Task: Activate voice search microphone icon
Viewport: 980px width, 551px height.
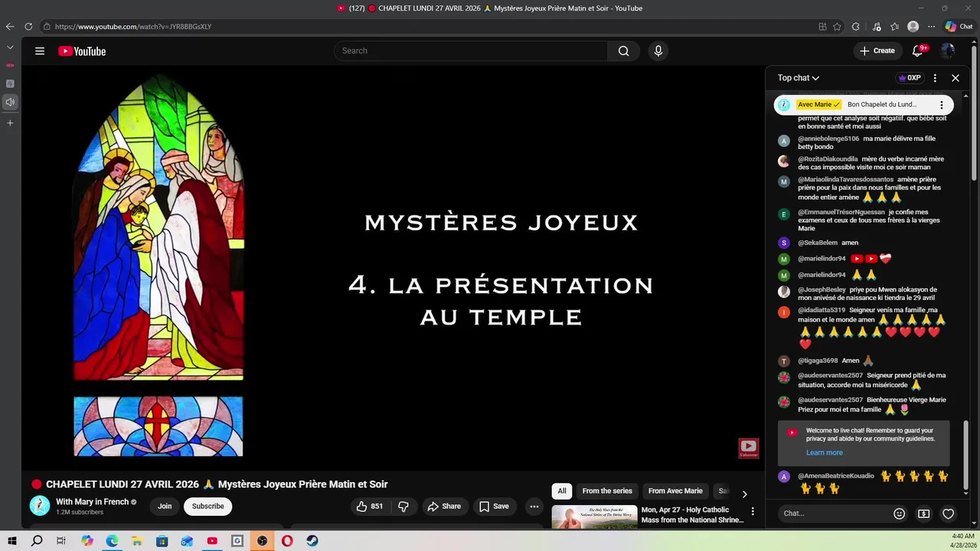Action: (658, 51)
